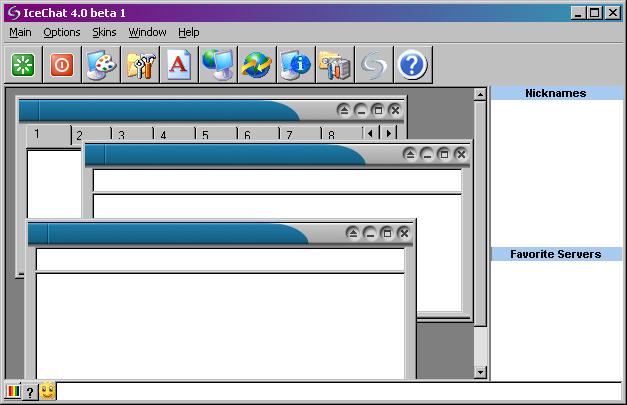Click the monitor with blue info icon

coord(296,64)
